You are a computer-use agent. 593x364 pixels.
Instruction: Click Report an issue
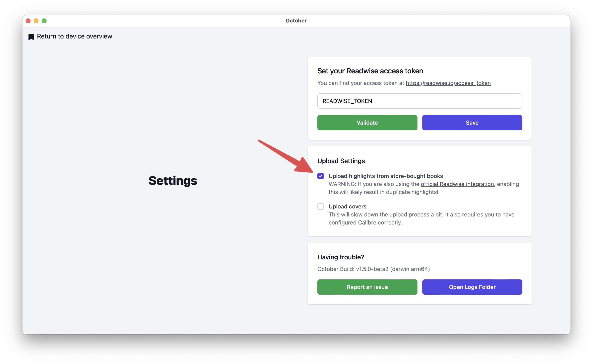[x=367, y=287]
